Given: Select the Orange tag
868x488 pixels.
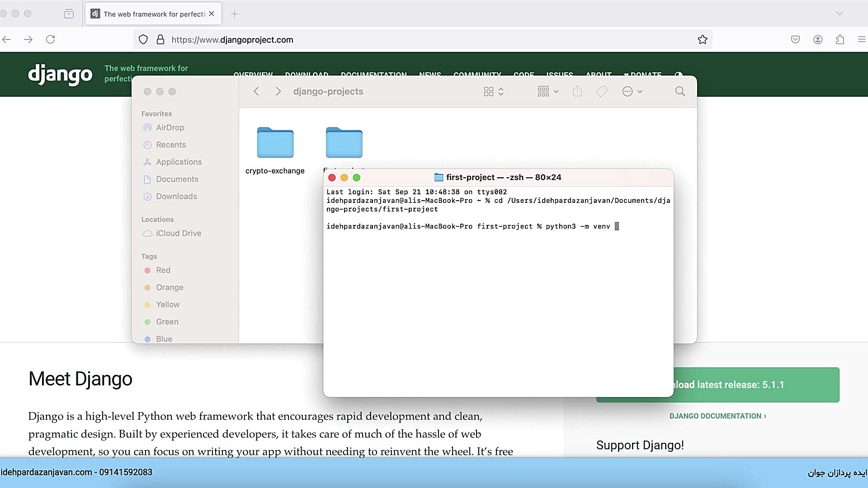Looking at the screenshot, I should pos(170,287).
